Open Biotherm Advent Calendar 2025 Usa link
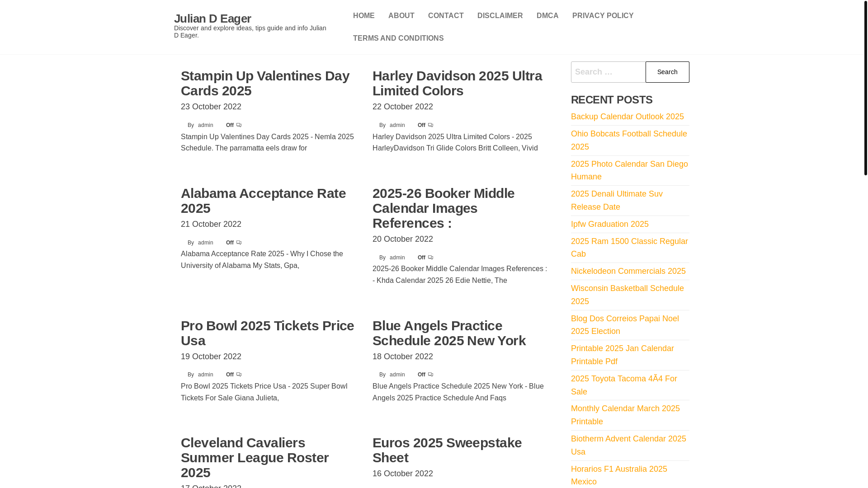 628,445
